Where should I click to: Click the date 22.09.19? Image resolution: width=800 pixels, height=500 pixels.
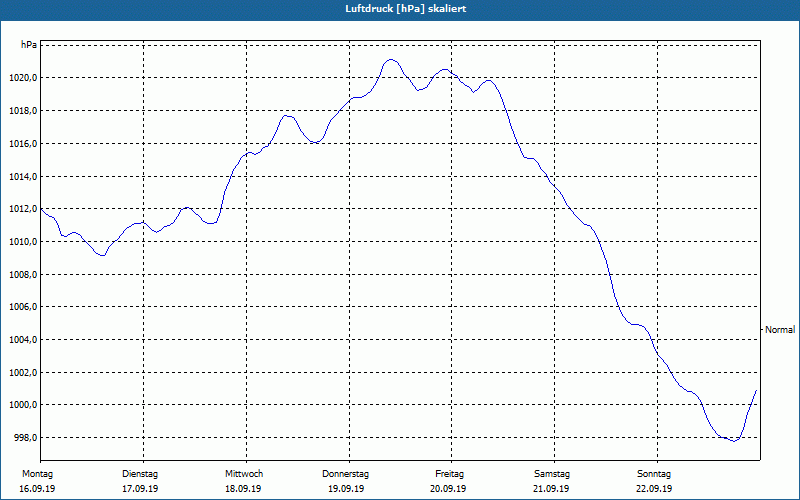[654, 488]
